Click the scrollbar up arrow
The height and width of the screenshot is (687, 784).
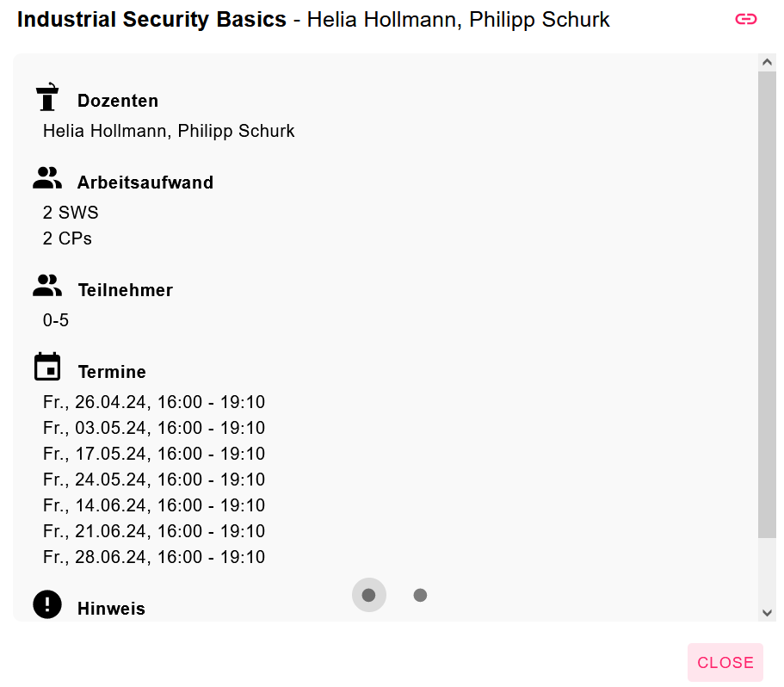pos(768,61)
